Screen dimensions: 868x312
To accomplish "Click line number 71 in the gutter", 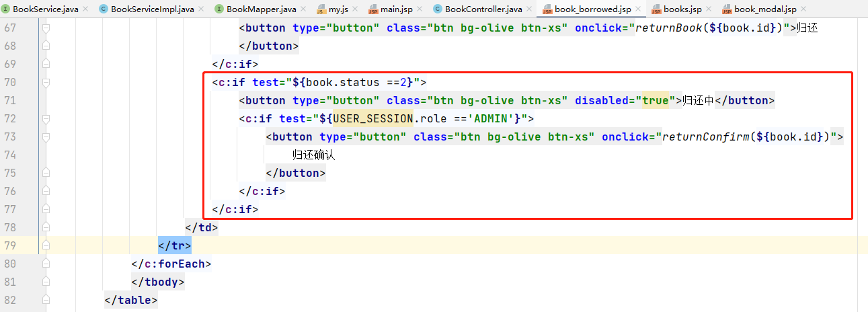I will click(x=10, y=100).
